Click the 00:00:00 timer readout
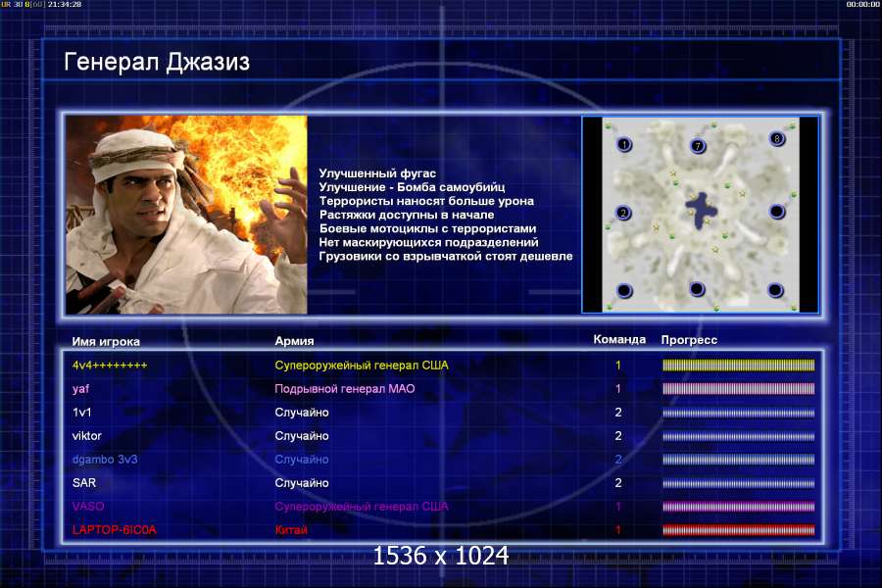 (863, 4)
